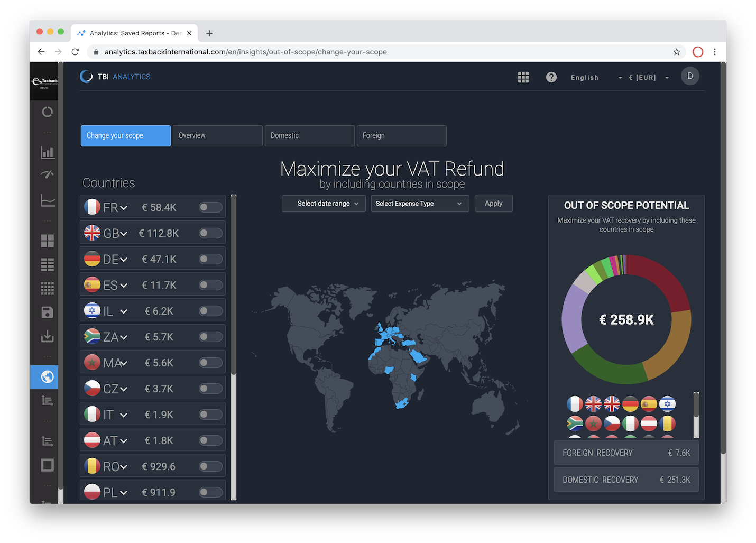
Task: Open the small dots grid sidebar icon
Action: point(48,288)
